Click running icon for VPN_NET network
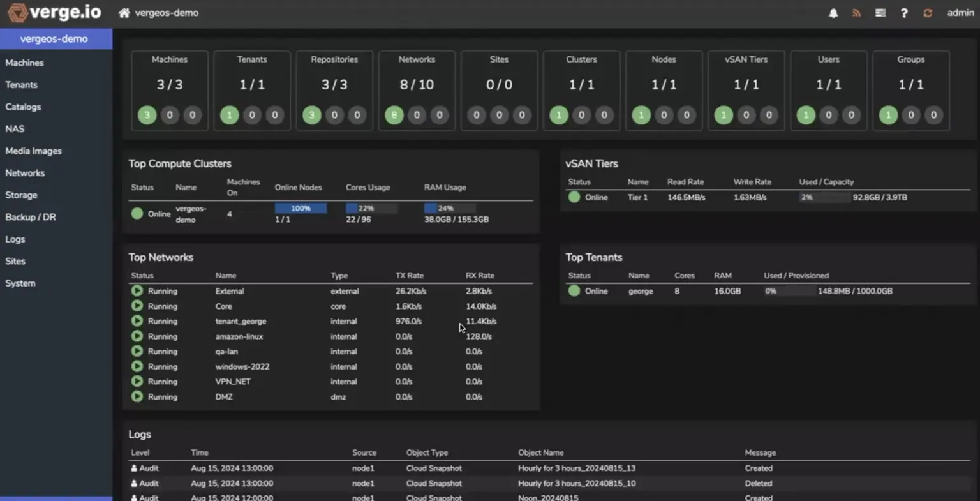 coord(137,381)
